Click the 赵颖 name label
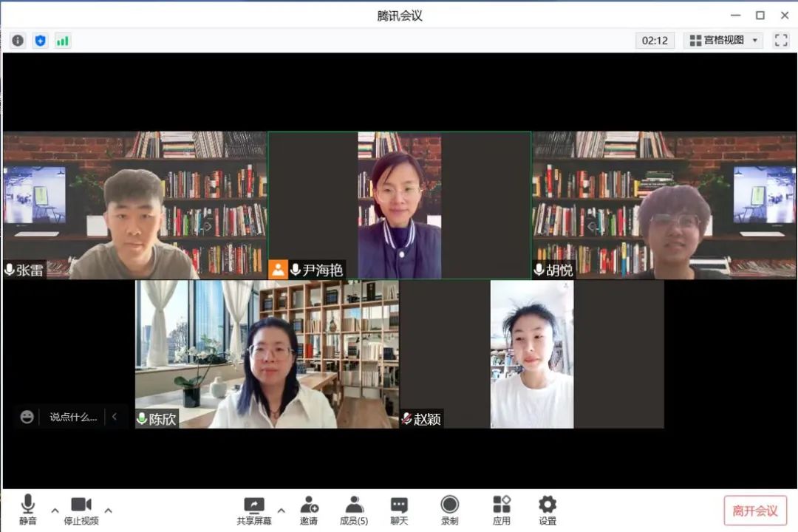The width and height of the screenshot is (798, 532). point(427,419)
